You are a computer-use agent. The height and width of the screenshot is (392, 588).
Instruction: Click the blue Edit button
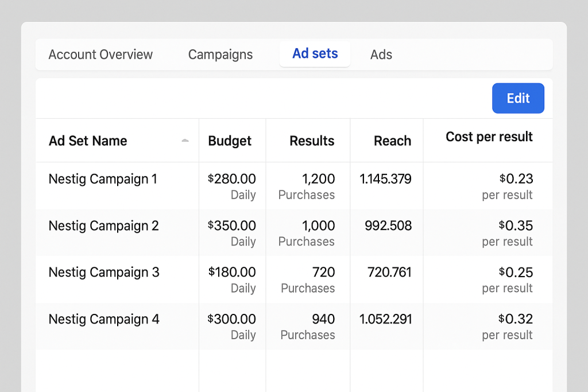point(518,98)
